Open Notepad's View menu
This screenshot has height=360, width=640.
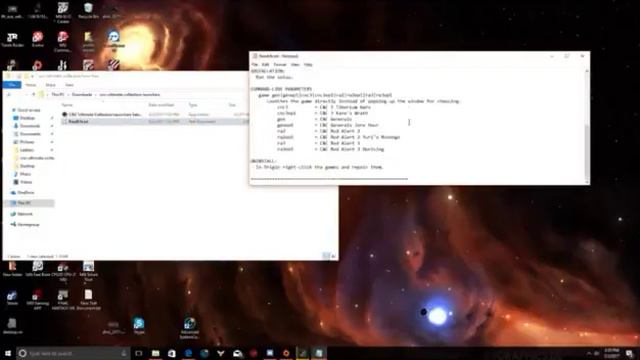[295, 64]
